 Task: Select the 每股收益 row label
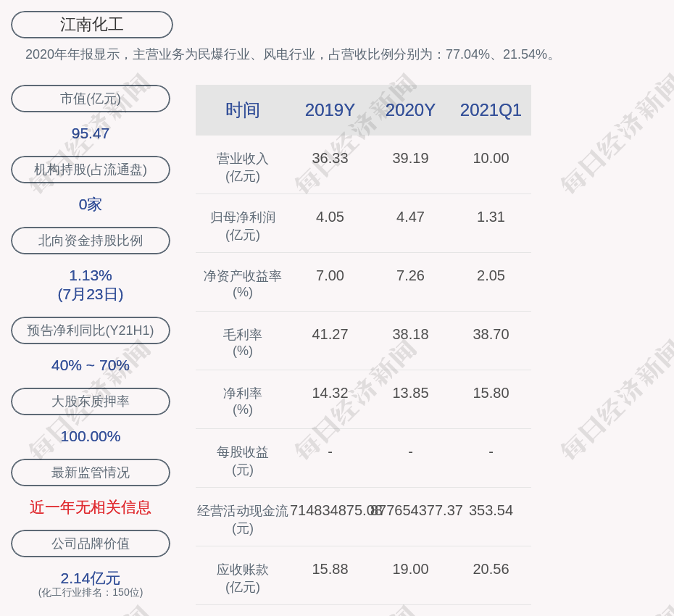pyautogui.click(x=243, y=461)
